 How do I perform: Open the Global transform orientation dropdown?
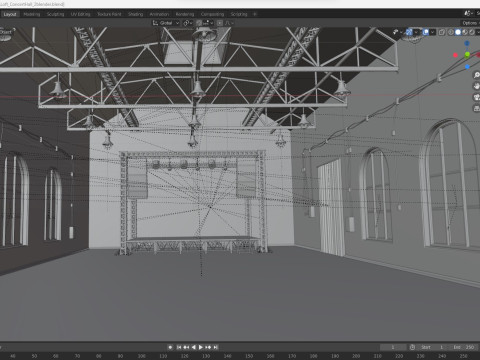click(x=166, y=23)
